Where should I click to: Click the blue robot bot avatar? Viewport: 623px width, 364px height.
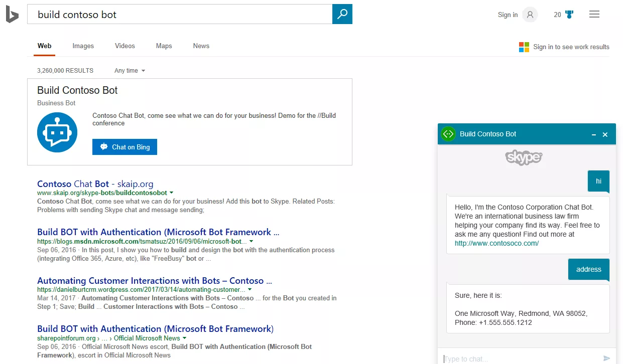click(57, 132)
